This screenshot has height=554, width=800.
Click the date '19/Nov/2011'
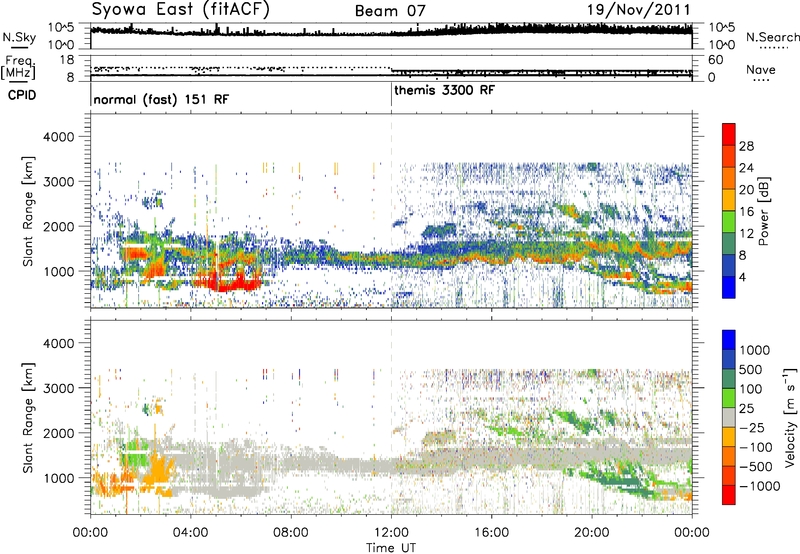[638, 10]
